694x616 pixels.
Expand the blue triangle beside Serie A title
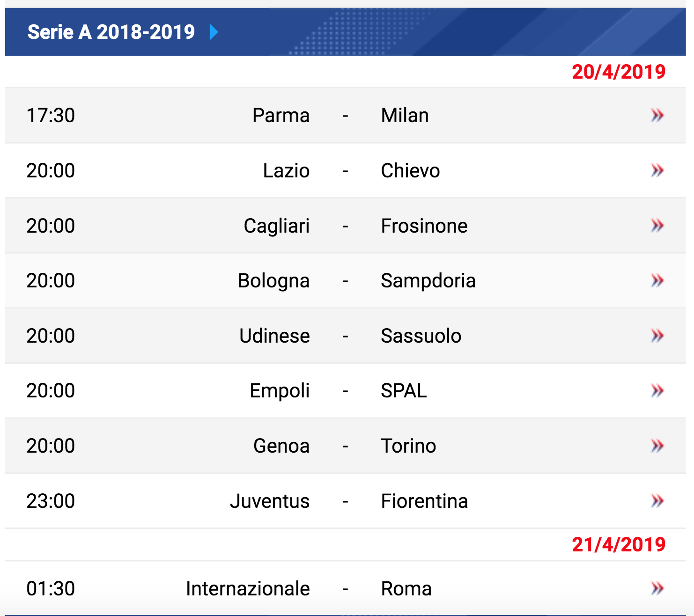[214, 32]
